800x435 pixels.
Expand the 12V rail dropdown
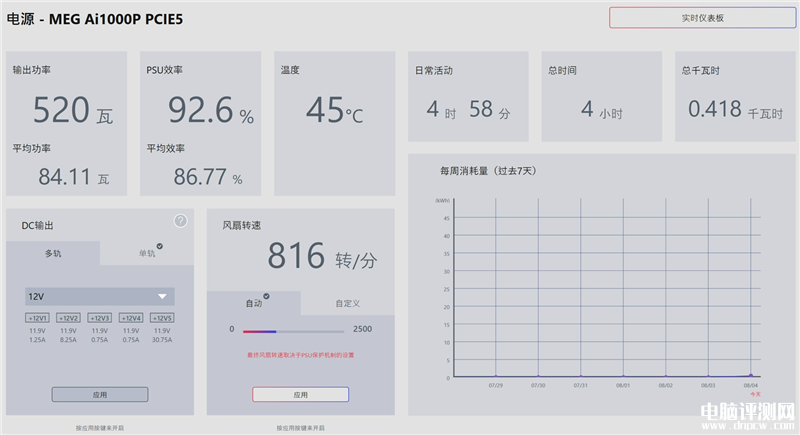99,296
